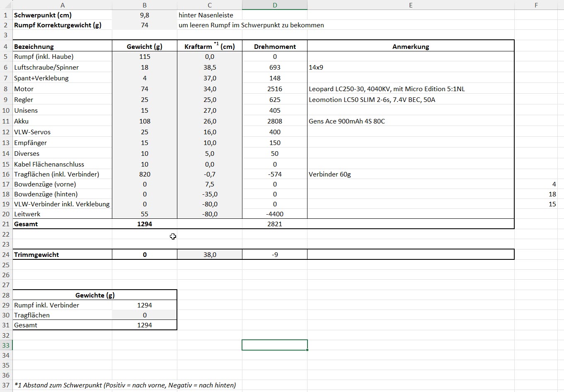This screenshot has height=392, width=564.
Task: Select the value 18 in column F
Action: [x=536, y=194]
